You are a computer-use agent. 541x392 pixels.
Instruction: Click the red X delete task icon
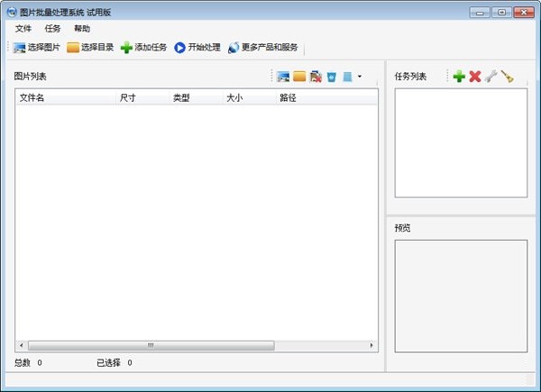(x=475, y=77)
